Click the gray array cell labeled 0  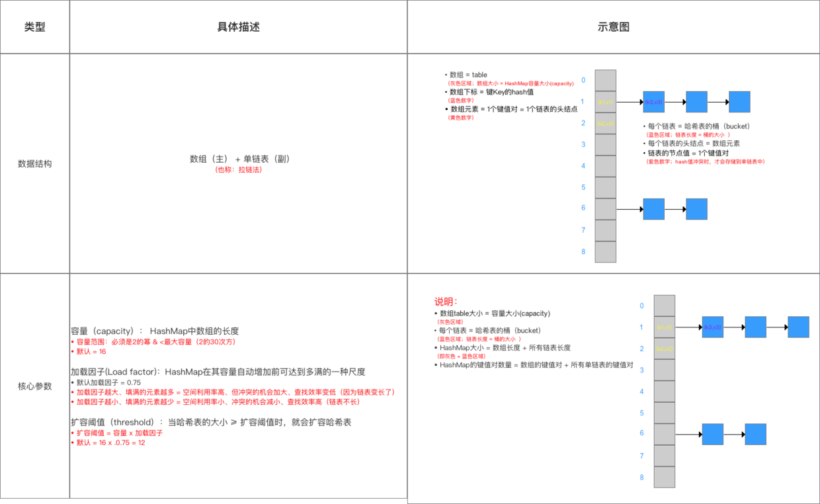coord(604,80)
